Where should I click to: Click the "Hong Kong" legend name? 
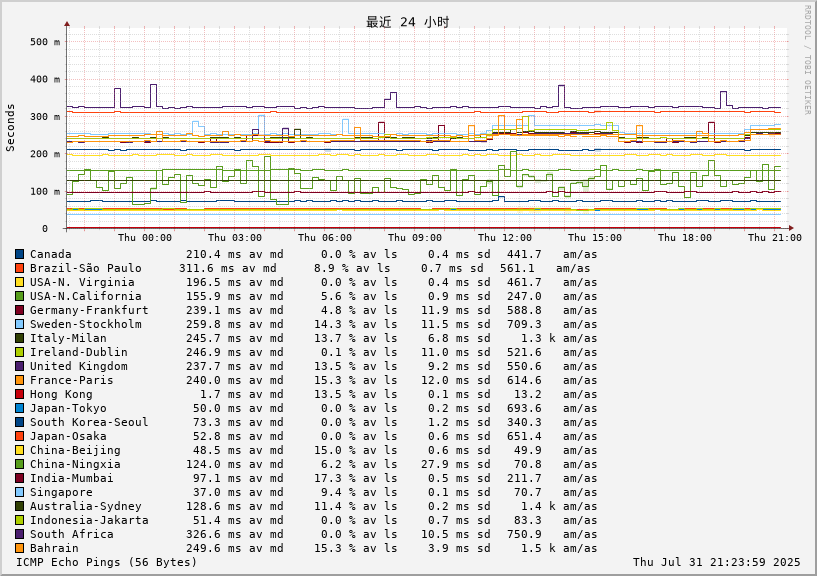point(61,395)
